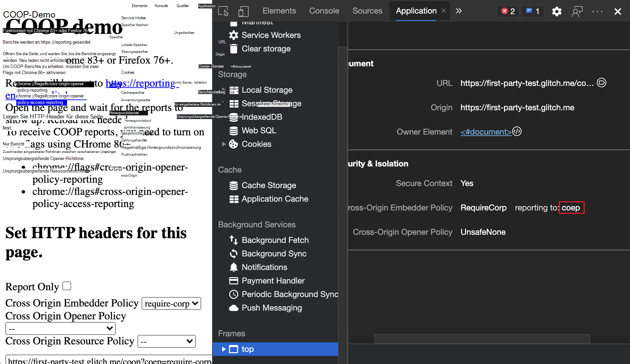Switch to the Elements tab
Screen dimensions: 630x364
point(279,11)
